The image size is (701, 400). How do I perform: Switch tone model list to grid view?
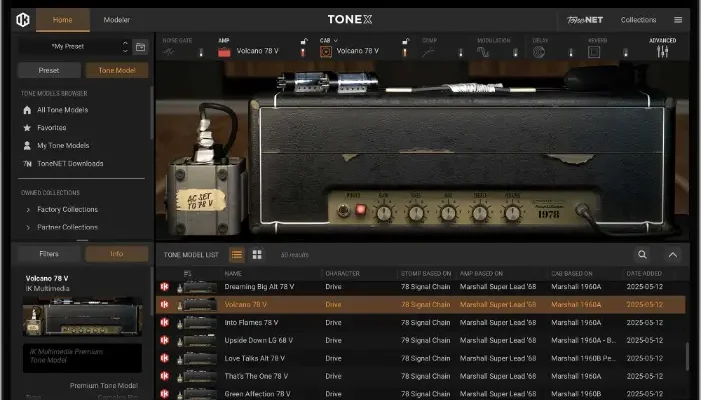pyautogui.click(x=257, y=255)
